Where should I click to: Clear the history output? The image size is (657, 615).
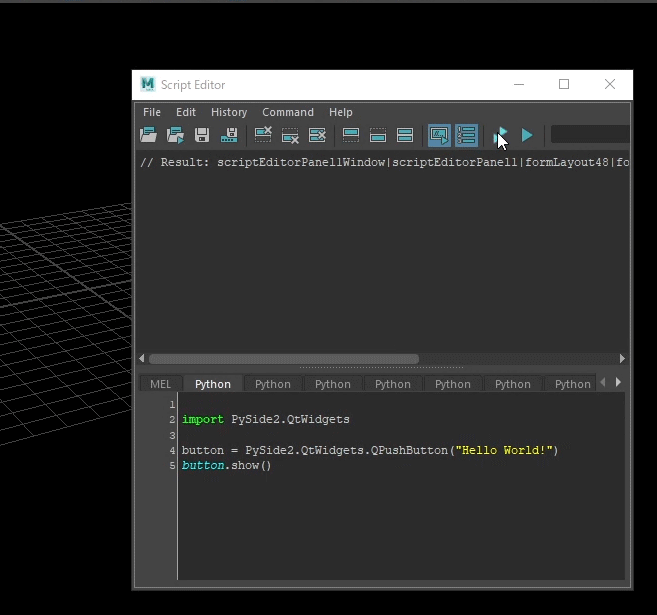point(263,135)
